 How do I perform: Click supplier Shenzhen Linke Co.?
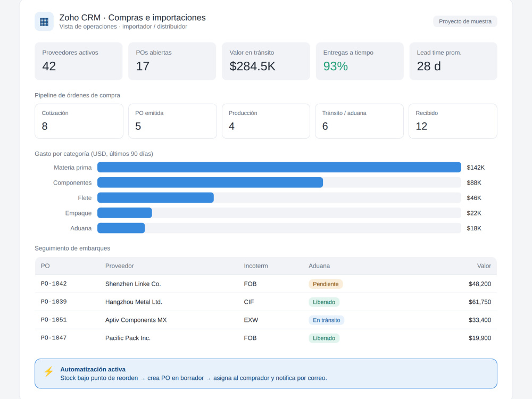(133, 284)
